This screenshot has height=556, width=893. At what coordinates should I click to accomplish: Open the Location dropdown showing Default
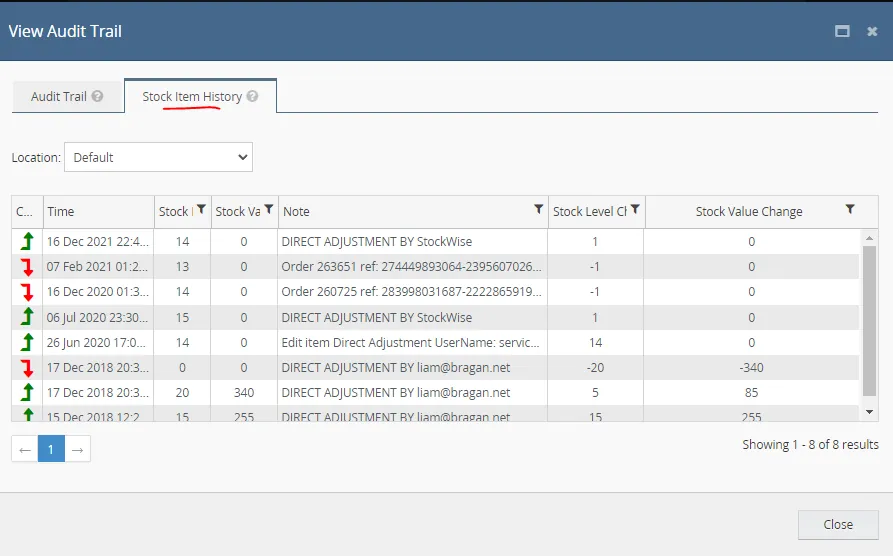click(x=158, y=157)
